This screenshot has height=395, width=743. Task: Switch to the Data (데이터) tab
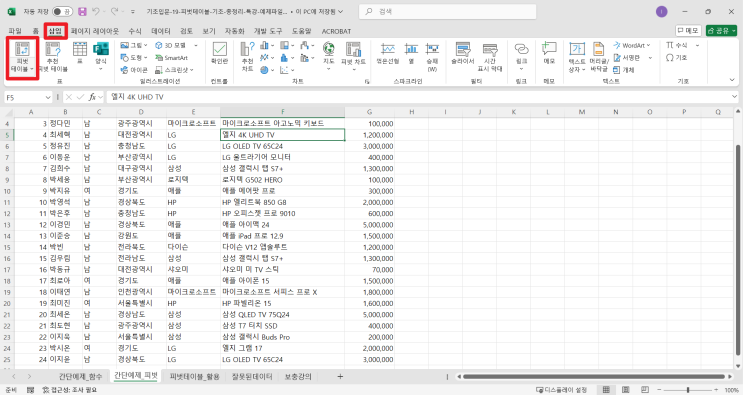pyautogui.click(x=161, y=31)
